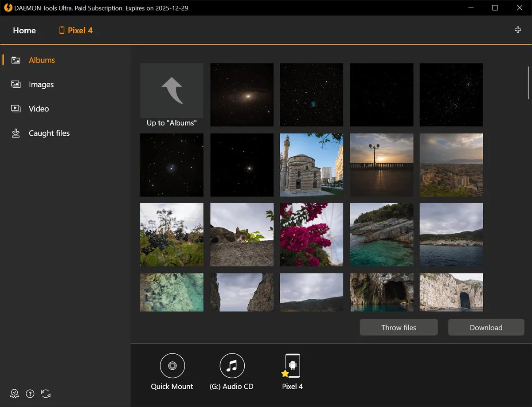Viewport: 532px width, 407px height.
Task: Open the pink bougainvillea flower thumbnail
Action: [x=311, y=235]
